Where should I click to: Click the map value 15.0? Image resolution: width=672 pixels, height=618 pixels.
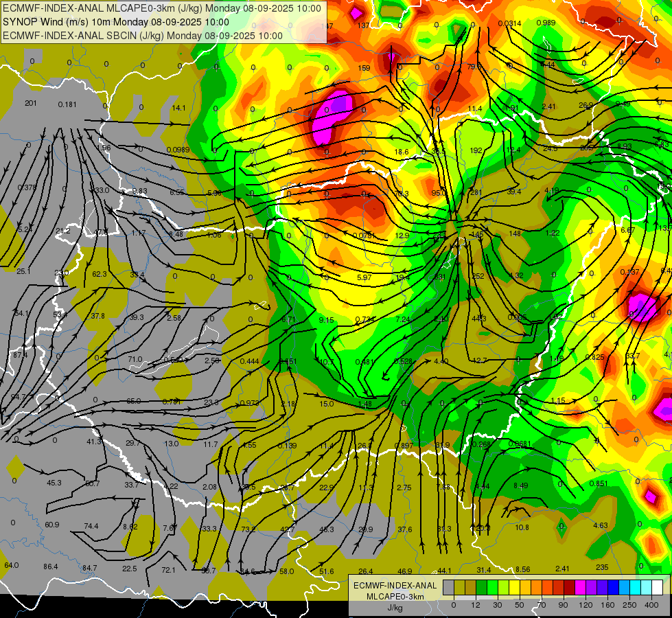pyautogui.click(x=326, y=404)
